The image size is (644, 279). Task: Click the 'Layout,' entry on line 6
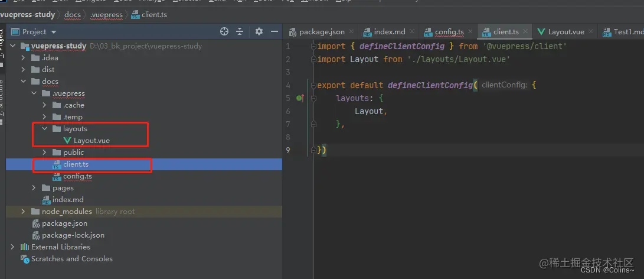coord(371,111)
